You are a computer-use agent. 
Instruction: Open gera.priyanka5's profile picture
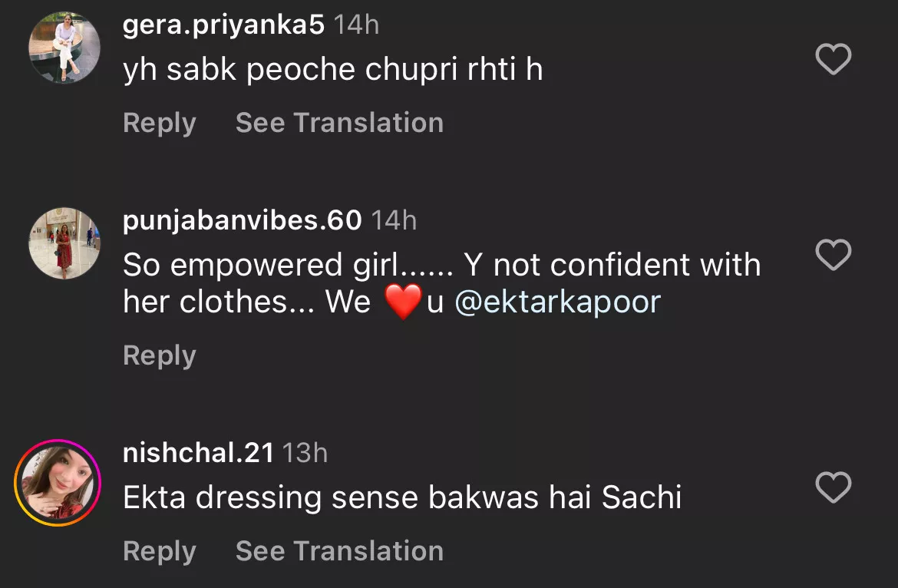pos(64,48)
